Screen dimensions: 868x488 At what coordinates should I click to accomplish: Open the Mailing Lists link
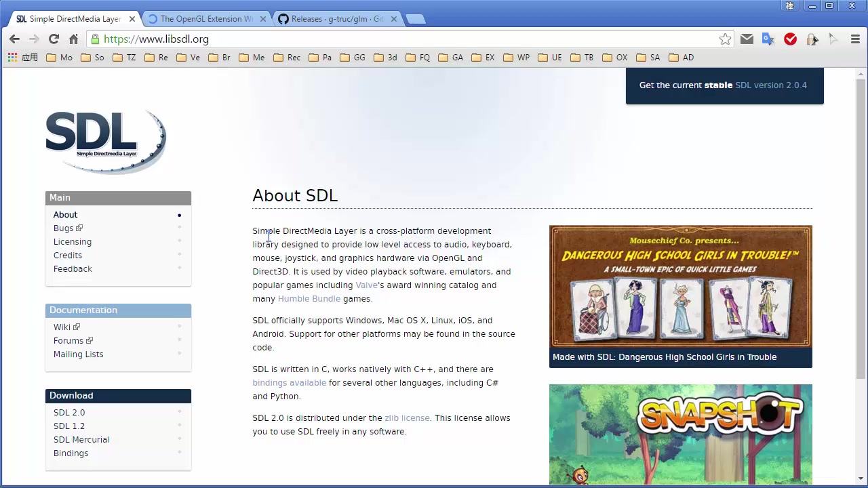79,354
